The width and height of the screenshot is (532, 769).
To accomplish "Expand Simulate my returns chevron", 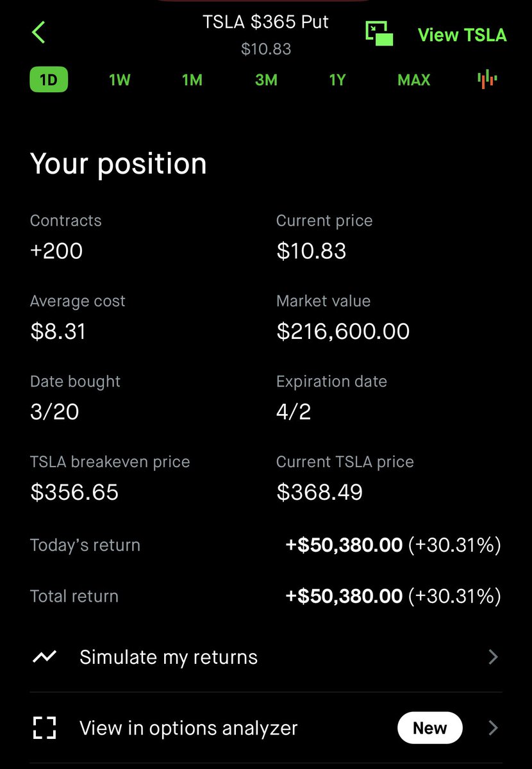I will pos(493,657).
